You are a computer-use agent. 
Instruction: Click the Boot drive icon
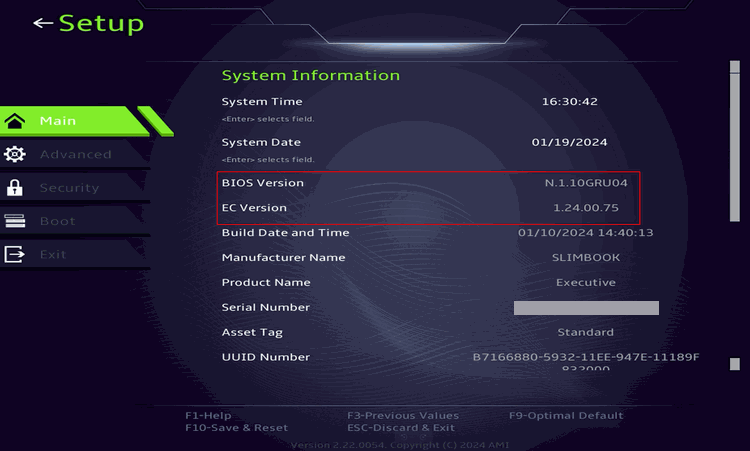[15, 221]
